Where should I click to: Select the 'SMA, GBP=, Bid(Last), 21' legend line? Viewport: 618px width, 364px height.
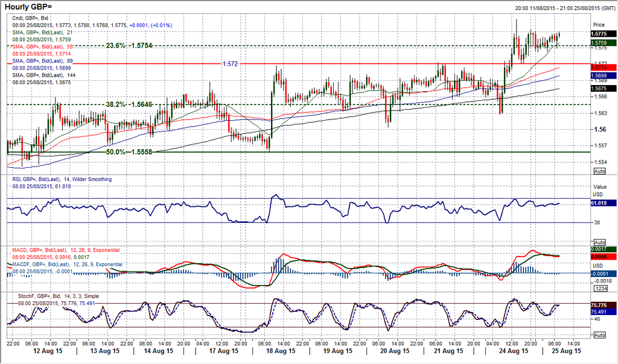(43, 33)
